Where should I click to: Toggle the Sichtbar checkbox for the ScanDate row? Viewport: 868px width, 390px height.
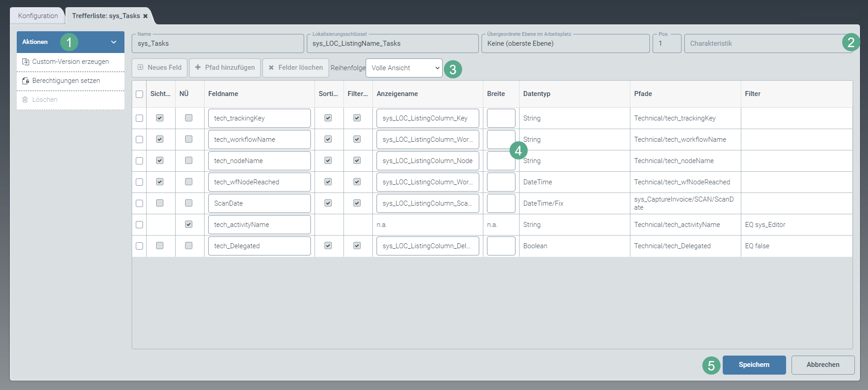click(x=160, y=203)
